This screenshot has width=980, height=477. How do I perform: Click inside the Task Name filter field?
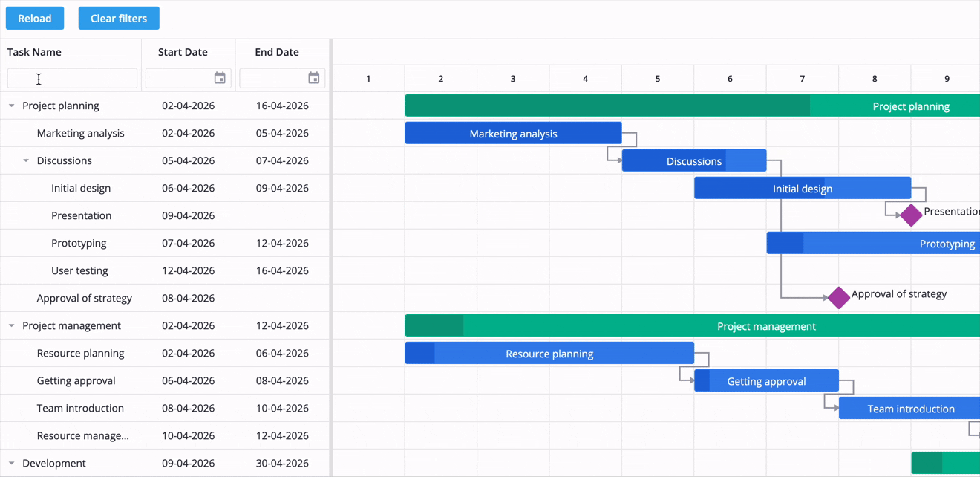[71, 77]
